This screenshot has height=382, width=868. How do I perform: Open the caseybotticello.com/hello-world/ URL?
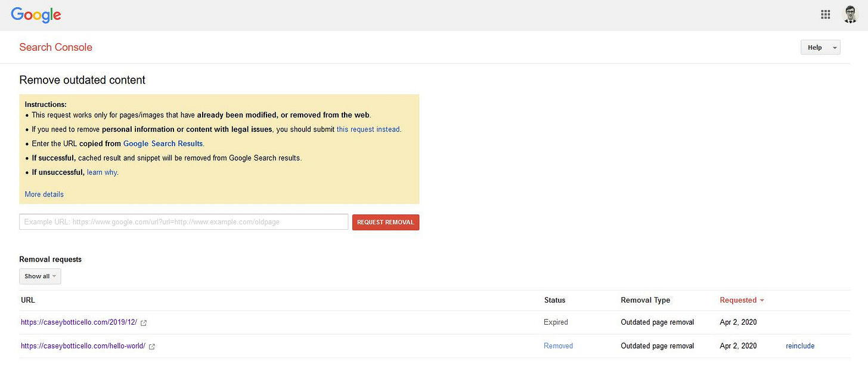click(83, 346)
